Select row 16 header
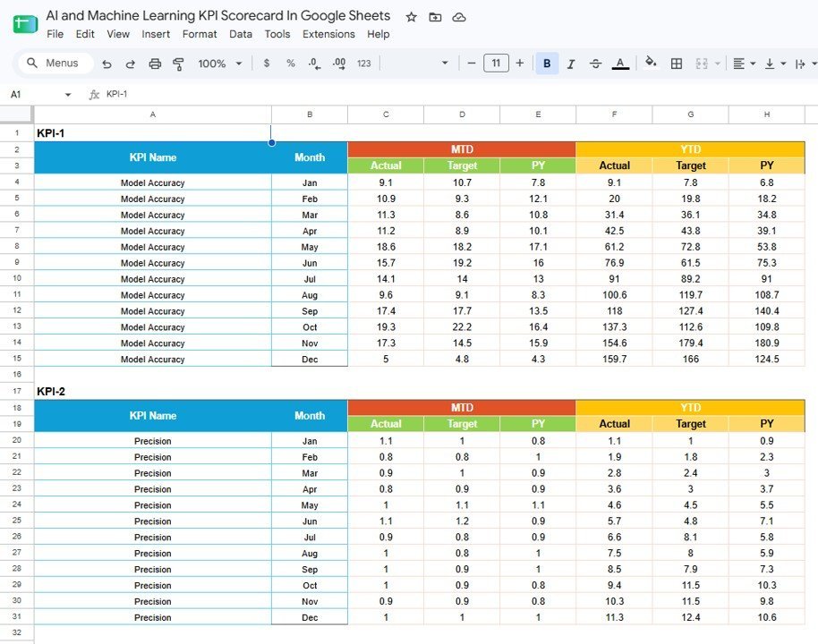 17,375
